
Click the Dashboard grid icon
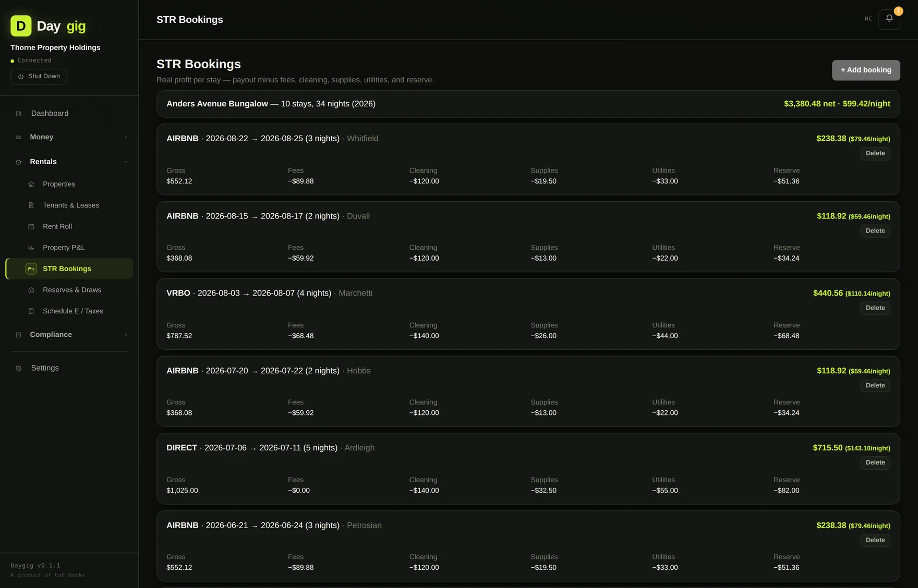(19, 114)
